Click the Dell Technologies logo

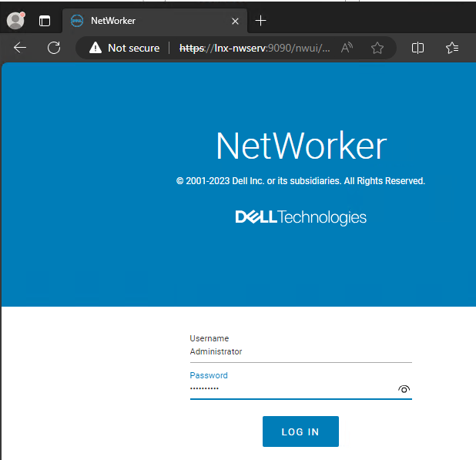point(301,217)
